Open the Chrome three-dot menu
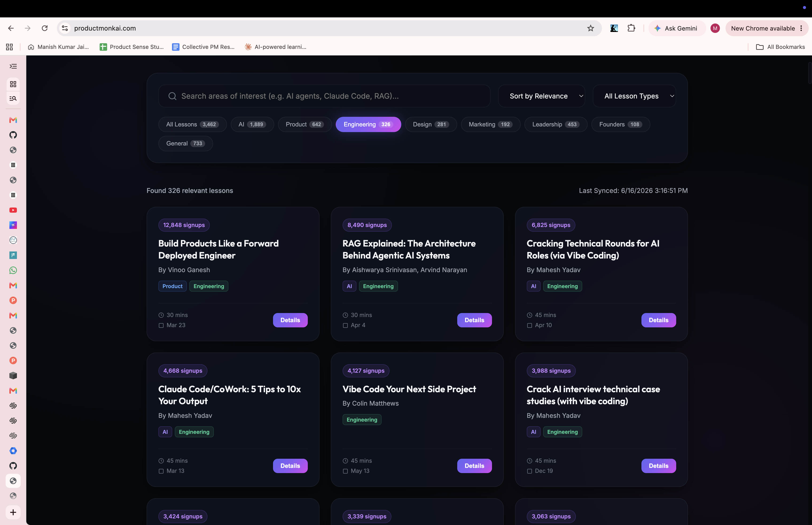Viewport: 812px width, 525px height. (801, 28)
